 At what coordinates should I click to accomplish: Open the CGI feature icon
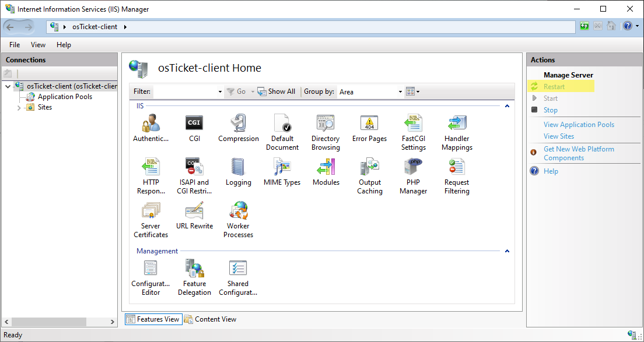point(194,128)
